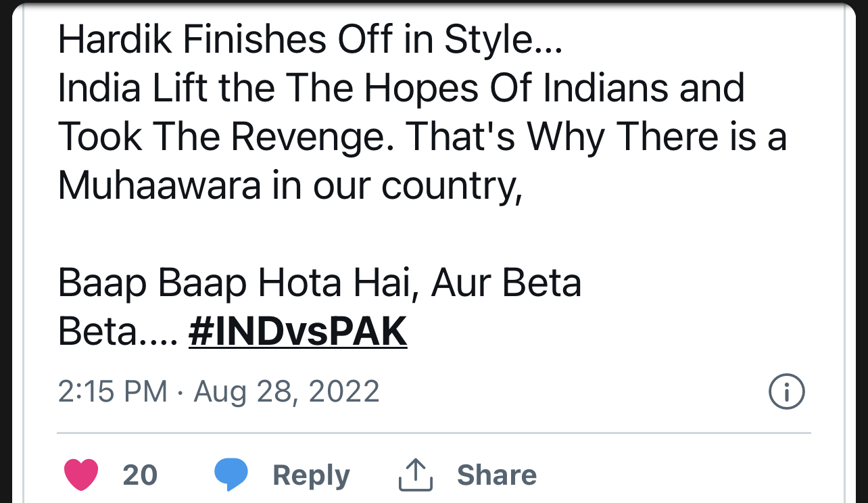
Task: Click the line "Baap Baap Hota Hai, Aur Beta"
Action: (320, 283)
